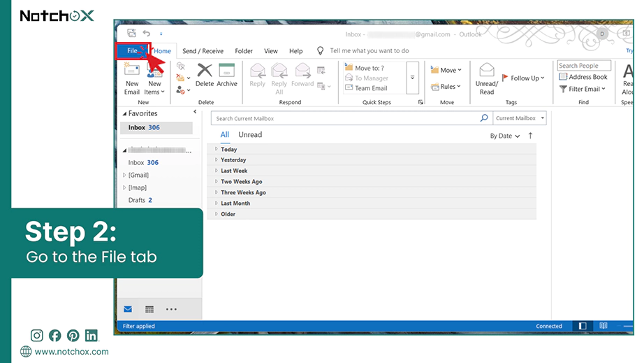The width and height of the screenshot is (644, 363).
Task: Open the Folder ribbon tab
Action: pos(244,51)
